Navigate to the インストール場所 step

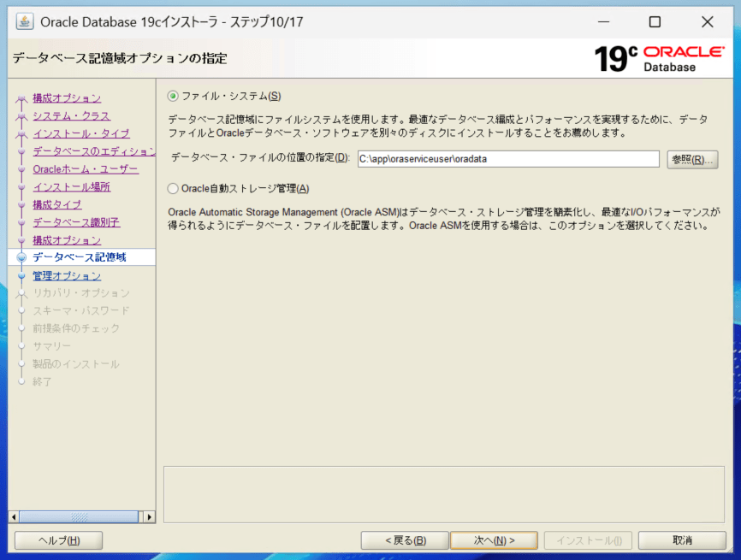coord(71,186)
